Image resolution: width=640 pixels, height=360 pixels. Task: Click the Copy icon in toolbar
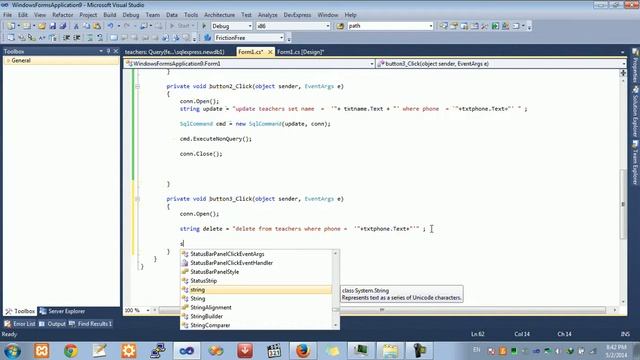(x=86, y=26)
